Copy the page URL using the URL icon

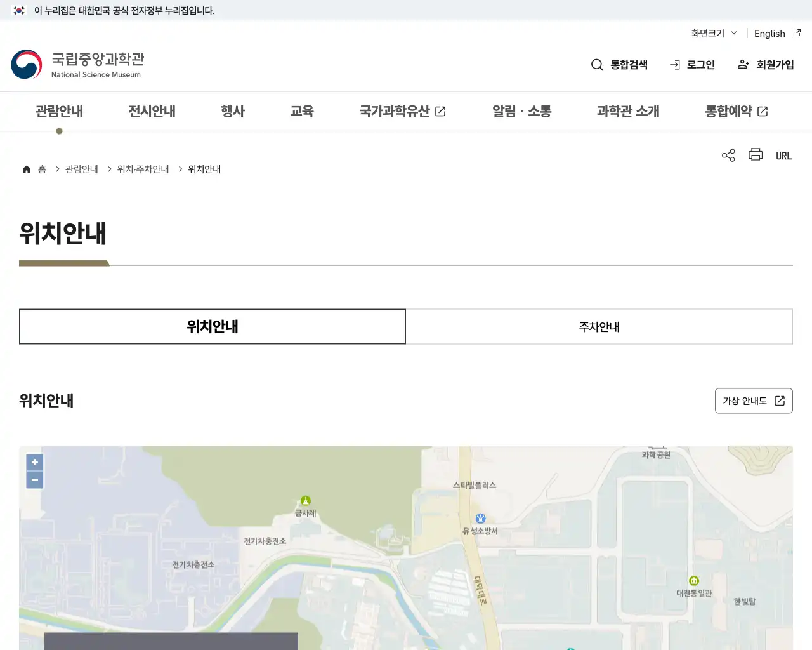[x=783, y=155]
